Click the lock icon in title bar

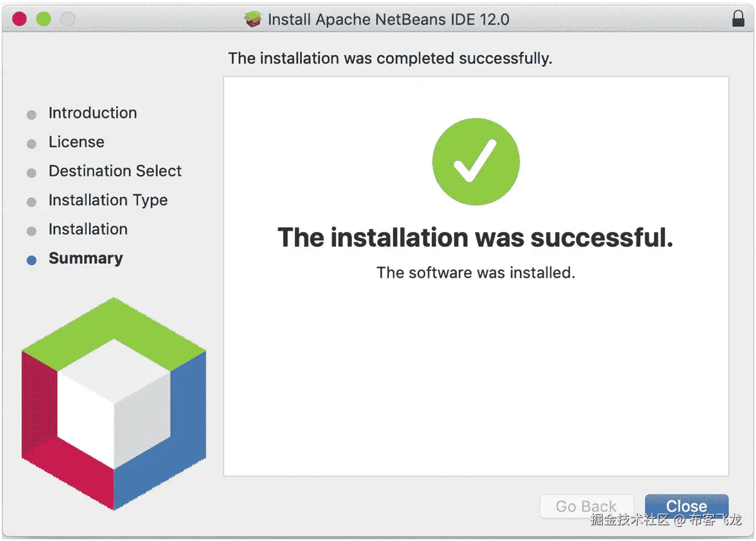[x=738, y=19]
